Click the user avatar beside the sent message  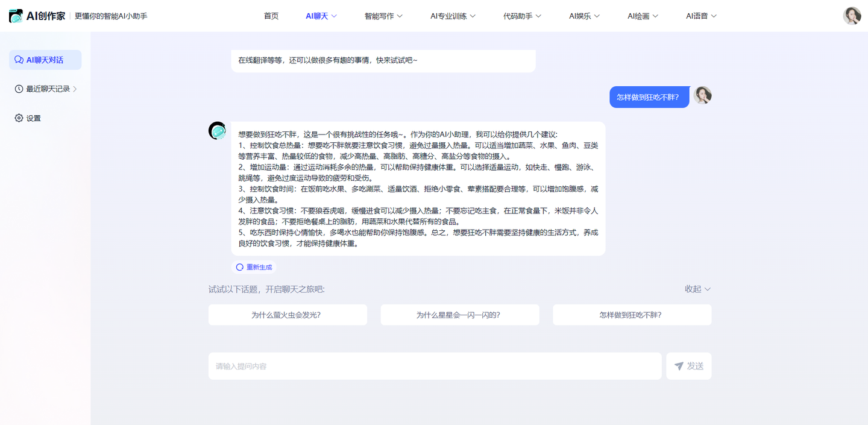pos(702,95)
